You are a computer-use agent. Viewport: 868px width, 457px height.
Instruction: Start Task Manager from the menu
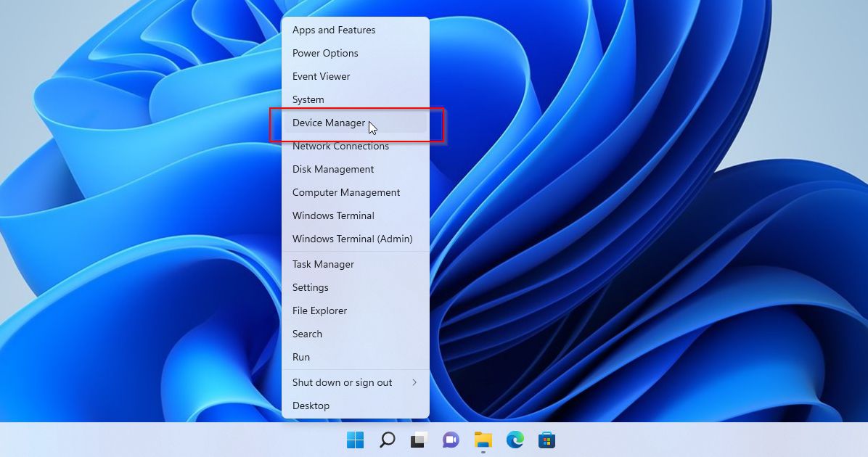coord(323,264)
